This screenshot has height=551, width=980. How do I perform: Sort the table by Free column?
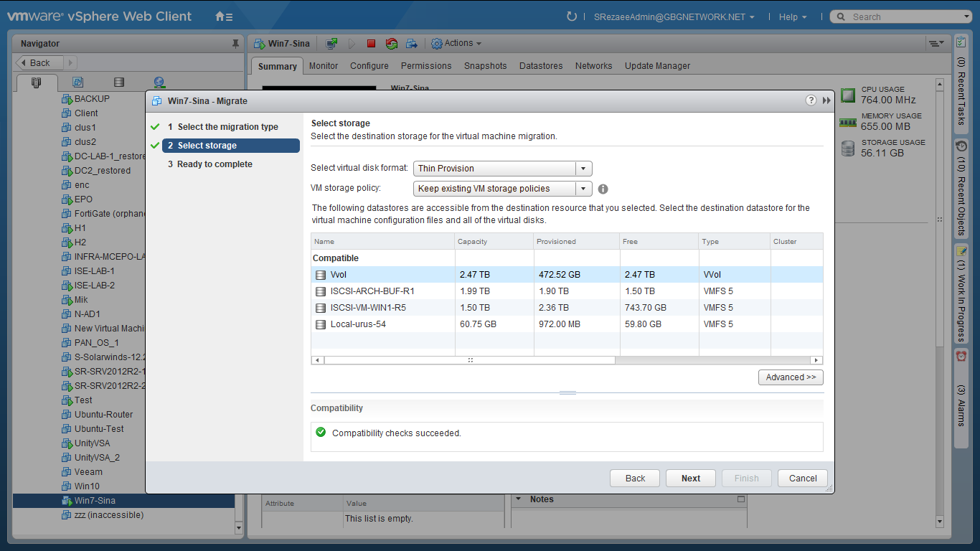click(x=659, y=242)
